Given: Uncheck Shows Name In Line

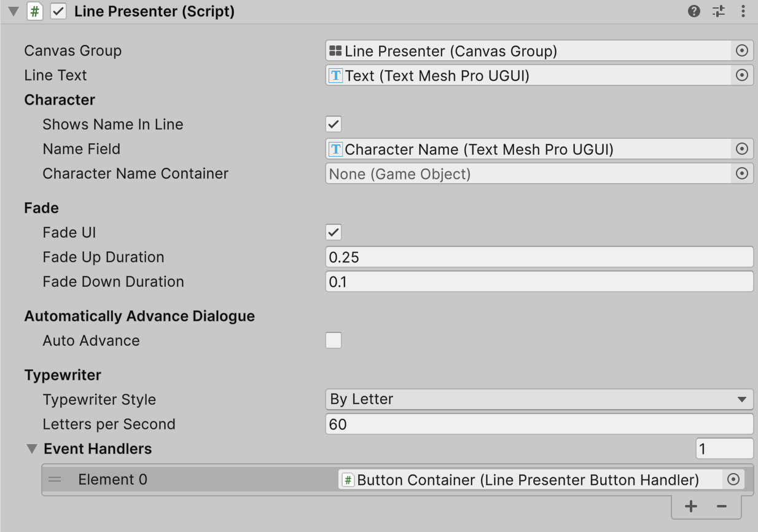Looking at the screenshot, I should tap(334, 125).
